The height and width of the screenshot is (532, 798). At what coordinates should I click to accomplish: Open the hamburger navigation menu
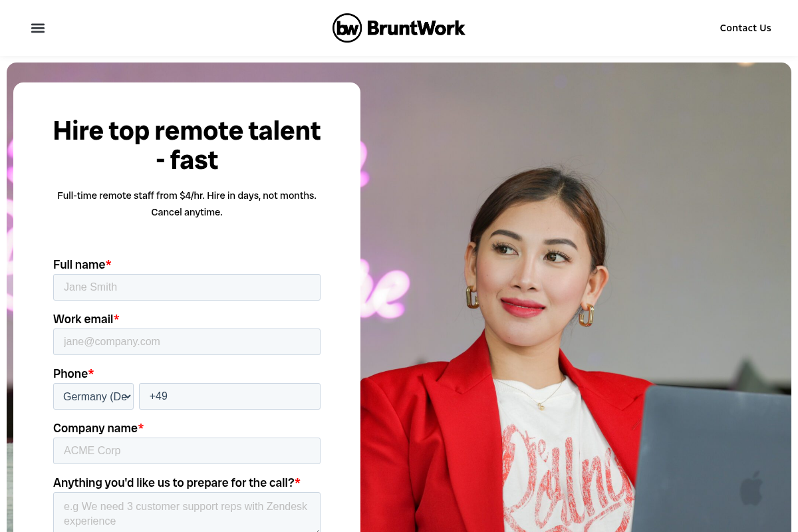(x=38, y=28)
